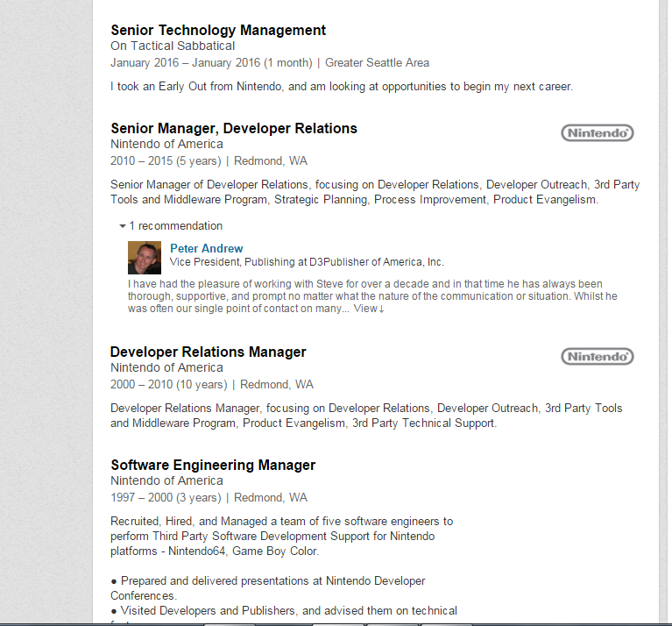Click the Software Engineering Manager title

coord(213,465)
